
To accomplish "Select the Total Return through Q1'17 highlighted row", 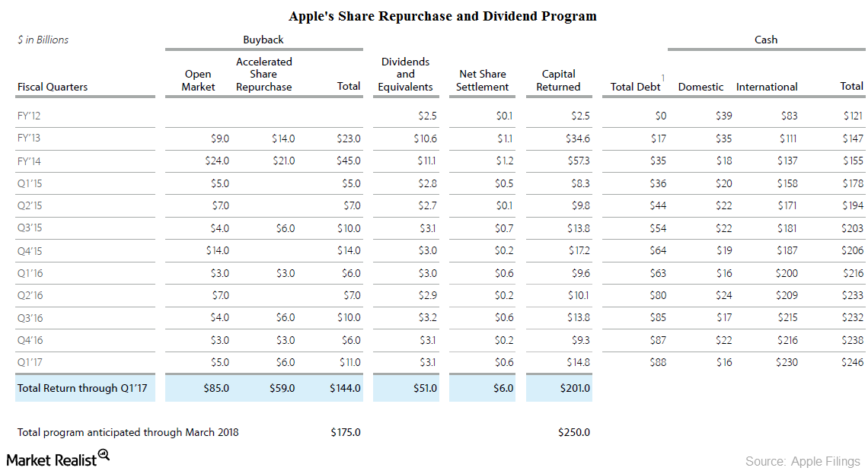I will point(84,388).
